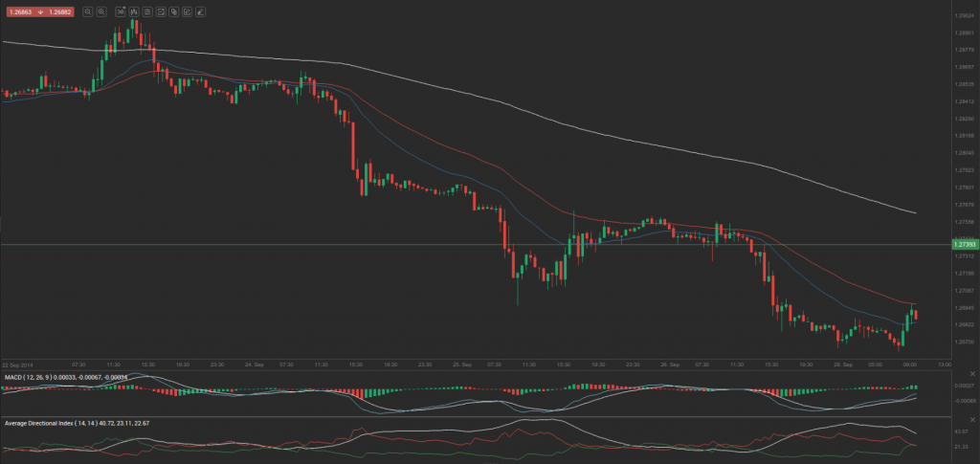Click the 1.27393 current price marker
980x464 pixels.
[964, 244]
